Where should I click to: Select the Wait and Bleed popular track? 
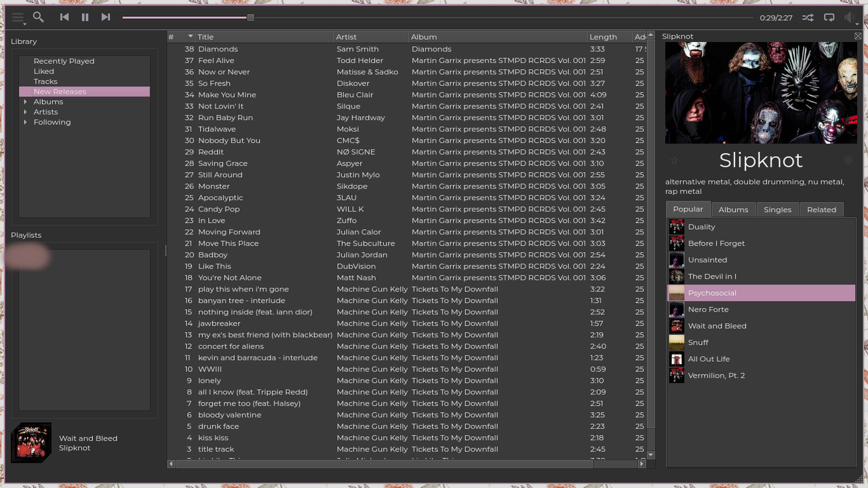(761, 326)
